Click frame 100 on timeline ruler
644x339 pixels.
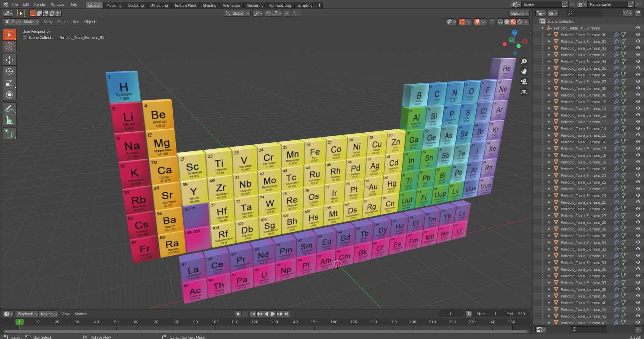[215, 322]
